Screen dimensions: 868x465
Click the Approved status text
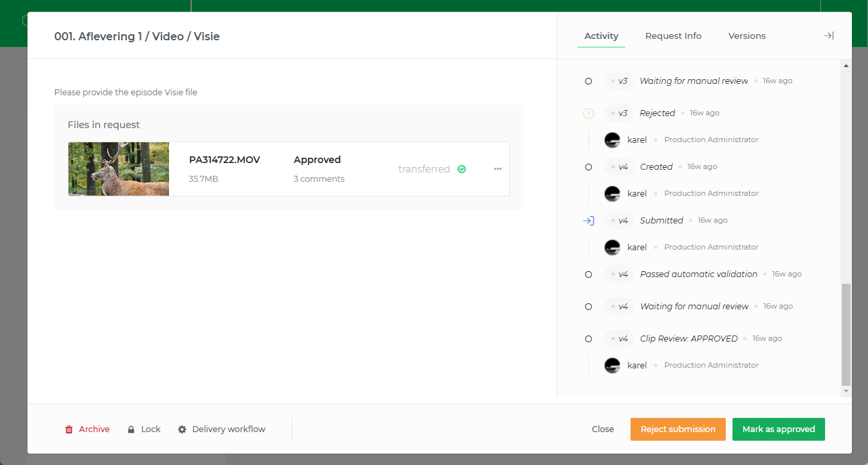point(317,160)
